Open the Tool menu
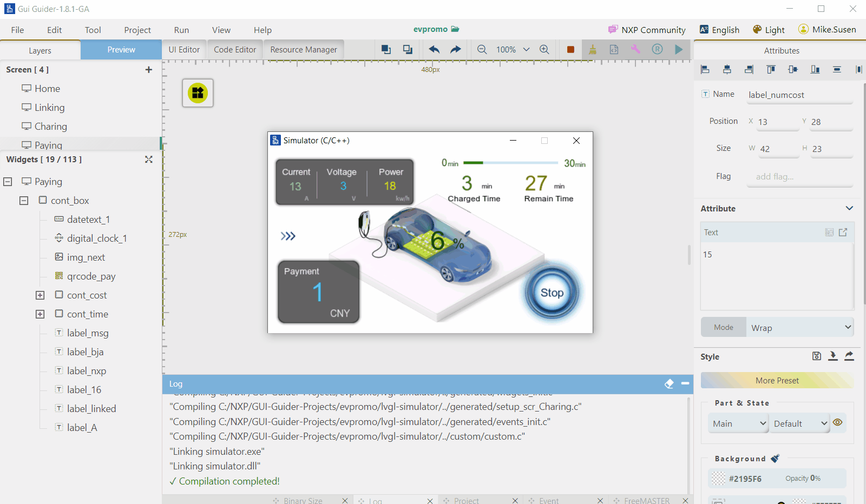The width and height of the screenshot is (866, 504). [93, 30]
